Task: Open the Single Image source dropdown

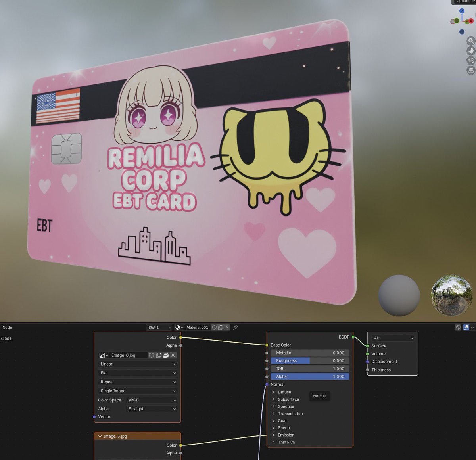Action: point(138,391)
